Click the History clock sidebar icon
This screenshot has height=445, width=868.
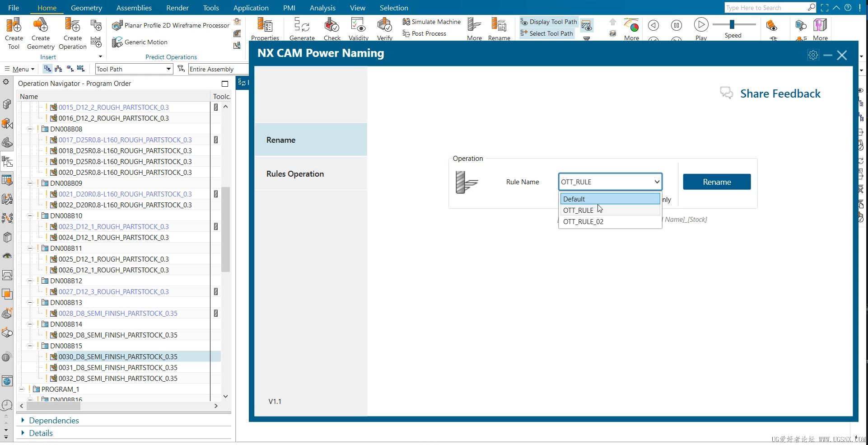[x=7, y=405]
